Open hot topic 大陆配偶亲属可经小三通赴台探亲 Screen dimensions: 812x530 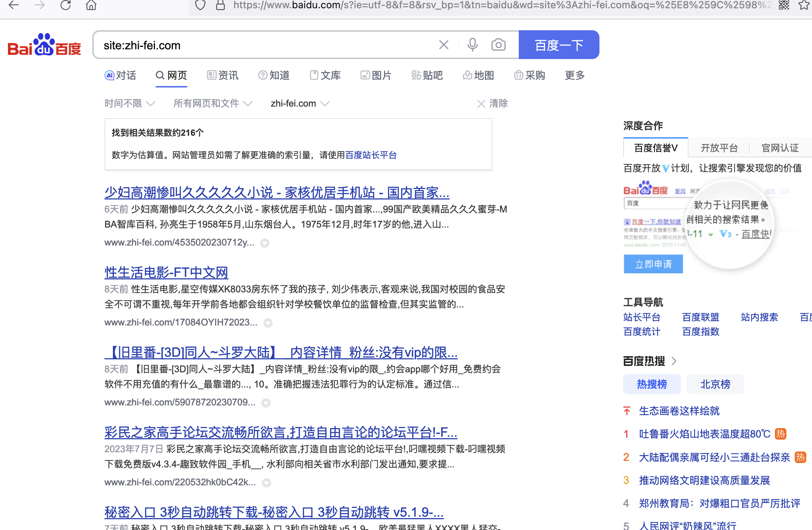(714, 457)
